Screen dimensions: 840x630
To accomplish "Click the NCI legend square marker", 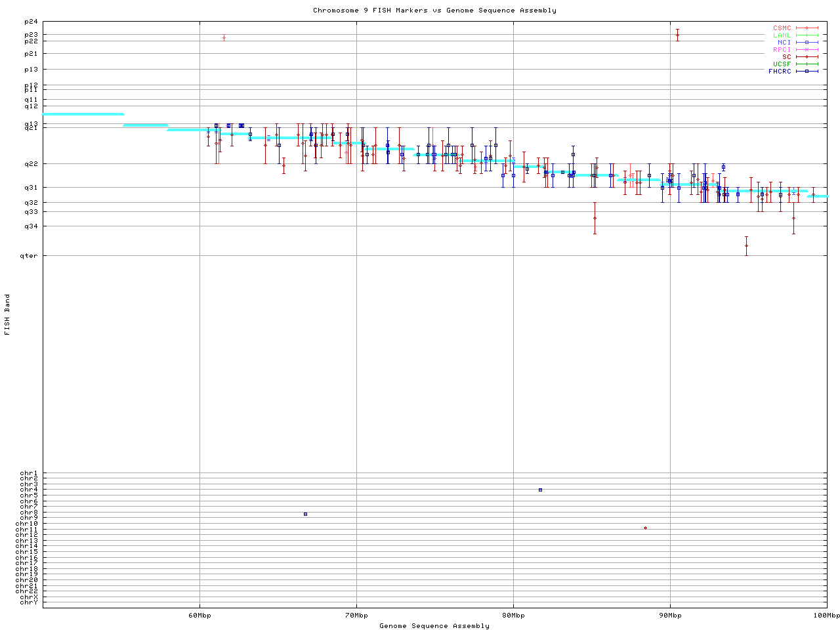I will pyautogui.click(x=807, y=43).
